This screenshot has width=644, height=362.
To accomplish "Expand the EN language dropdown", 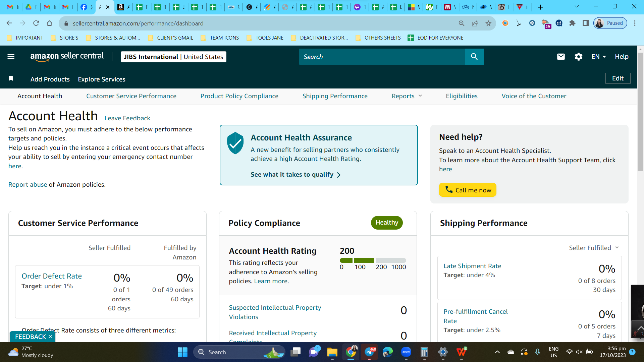I will [x=599, y=57].
